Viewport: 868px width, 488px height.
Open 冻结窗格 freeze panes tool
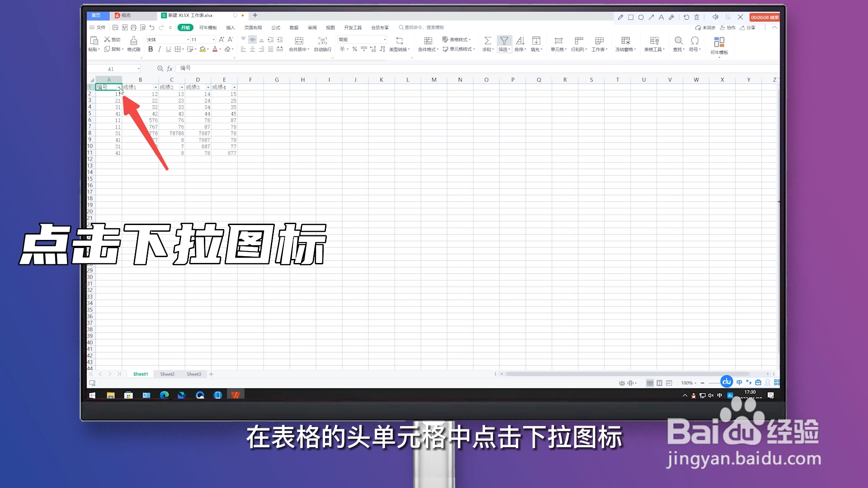pos(626,44)
